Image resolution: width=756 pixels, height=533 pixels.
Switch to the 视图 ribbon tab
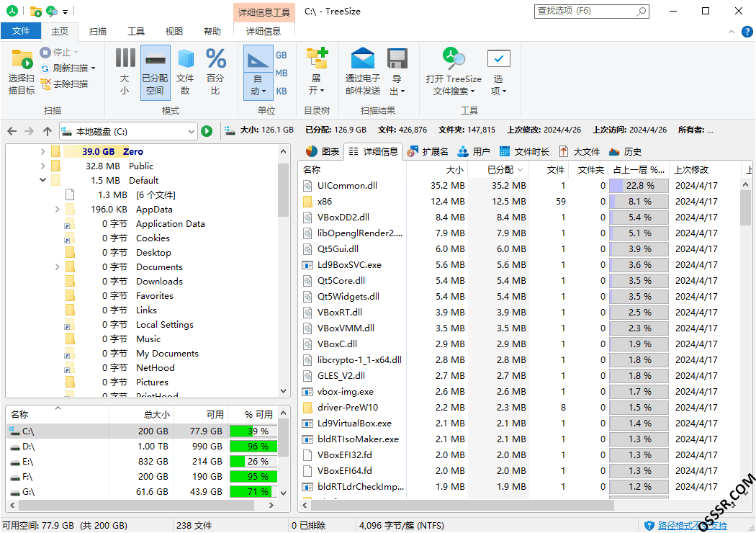174,32
